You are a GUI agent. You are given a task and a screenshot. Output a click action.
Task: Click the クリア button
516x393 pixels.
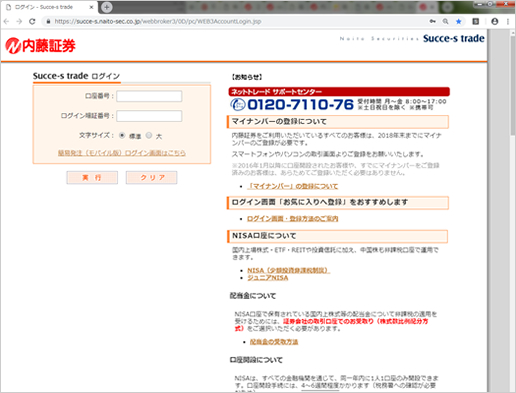pos(151,177)
